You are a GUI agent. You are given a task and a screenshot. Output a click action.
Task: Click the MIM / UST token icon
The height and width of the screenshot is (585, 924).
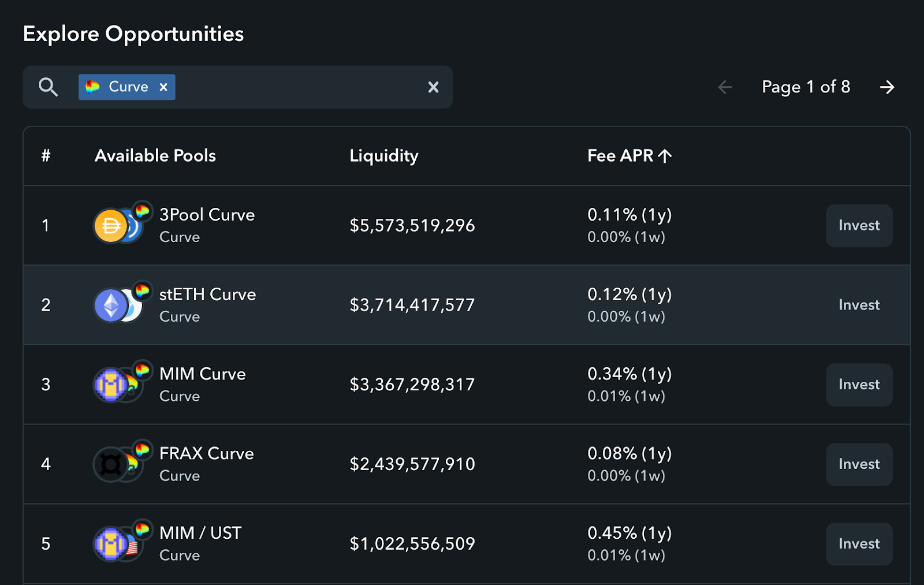tap(122, 542)
